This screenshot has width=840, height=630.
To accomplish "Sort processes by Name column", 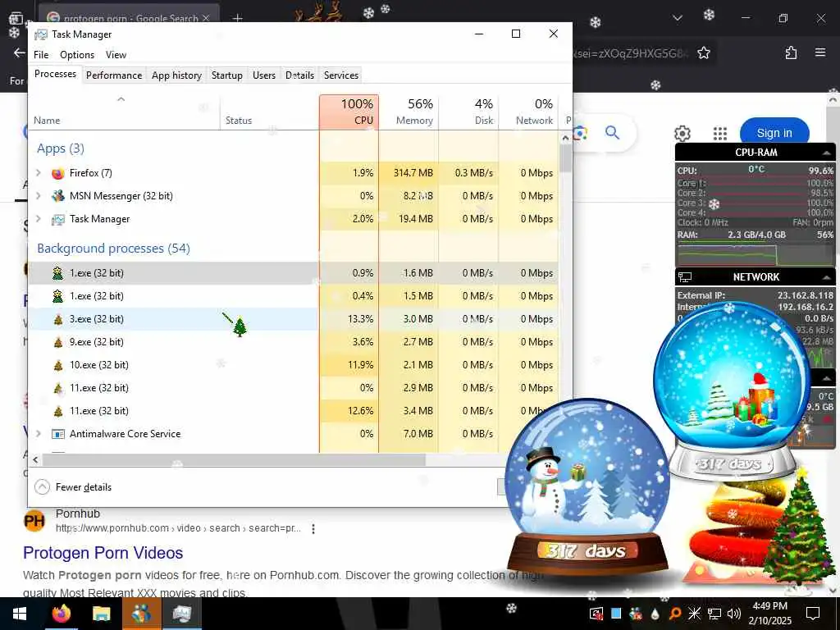I will click(x=124, y=112).
